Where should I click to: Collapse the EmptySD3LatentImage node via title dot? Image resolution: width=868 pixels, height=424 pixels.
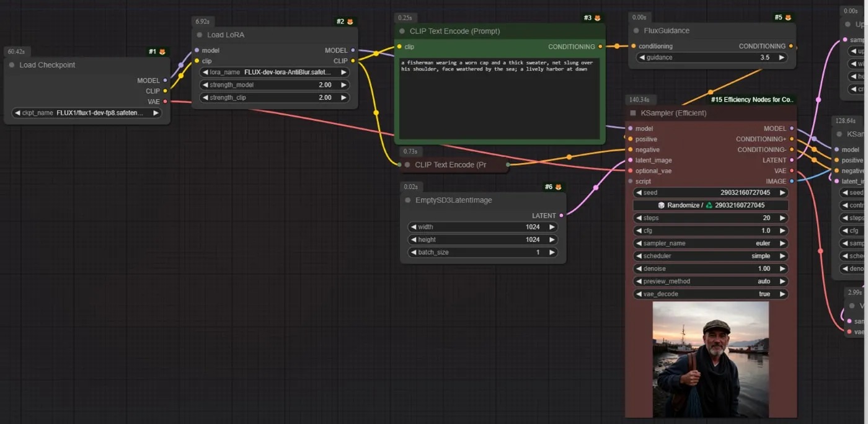(x=408, y=200)
